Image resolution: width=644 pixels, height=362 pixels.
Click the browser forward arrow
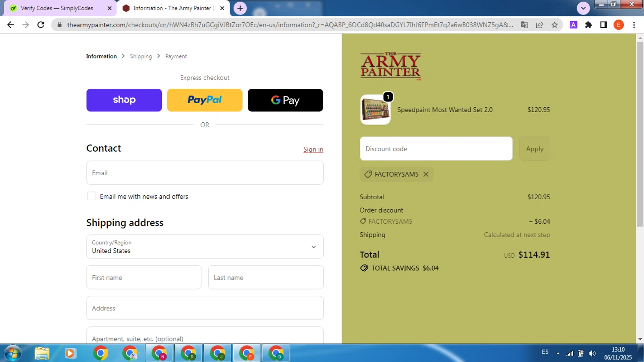tap(26, 25)
